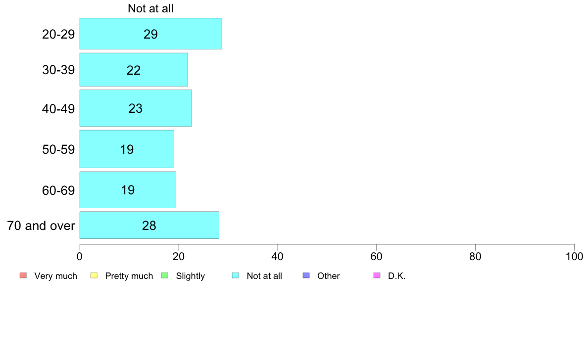Click the magenta D.K. legend swatch
The image size is (588, 364).
tap(377, 275)
